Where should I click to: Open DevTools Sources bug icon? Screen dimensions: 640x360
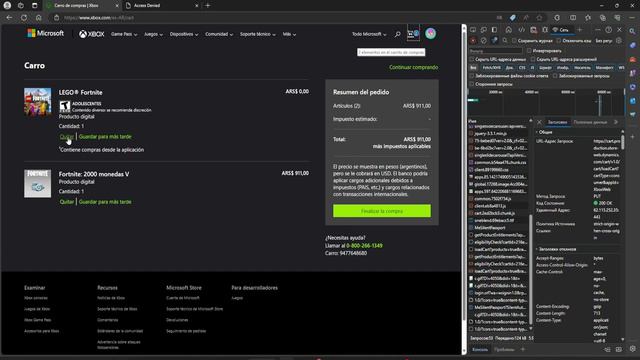(544, 30)
